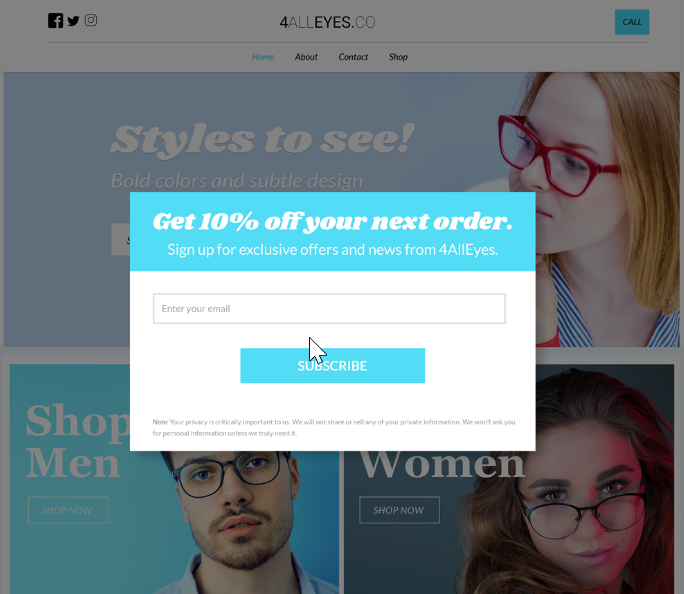Focus the Enter your email field
The width and height of the screenshot is (684, 594).
[329, 308]
